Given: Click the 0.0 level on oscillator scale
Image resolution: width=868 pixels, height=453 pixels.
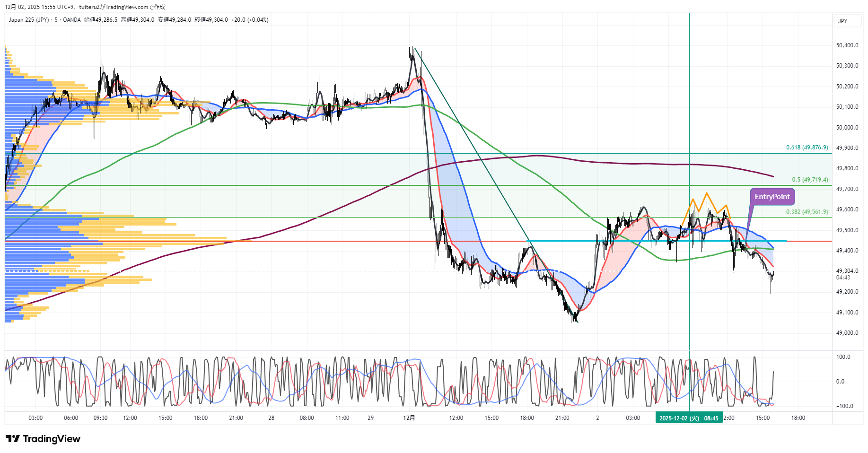Looking at the screenshot, I should [x=840, y=382].
